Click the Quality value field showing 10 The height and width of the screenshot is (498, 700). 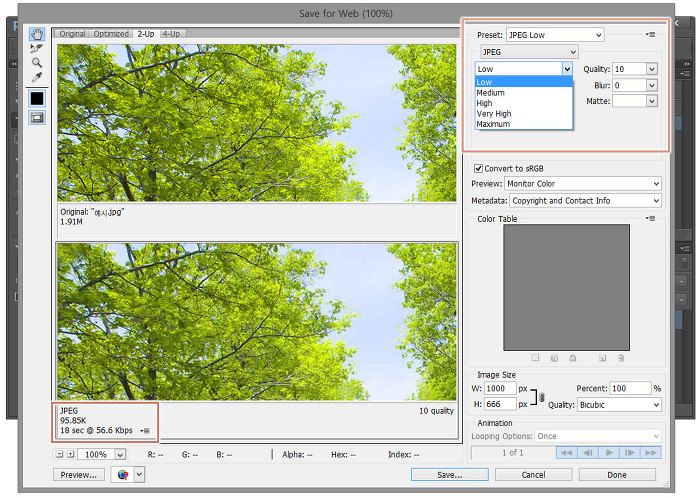click(x=629, y=69)
